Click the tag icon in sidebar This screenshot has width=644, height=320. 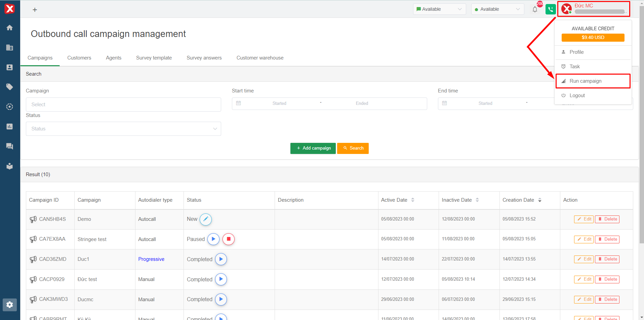click(10, 87)
